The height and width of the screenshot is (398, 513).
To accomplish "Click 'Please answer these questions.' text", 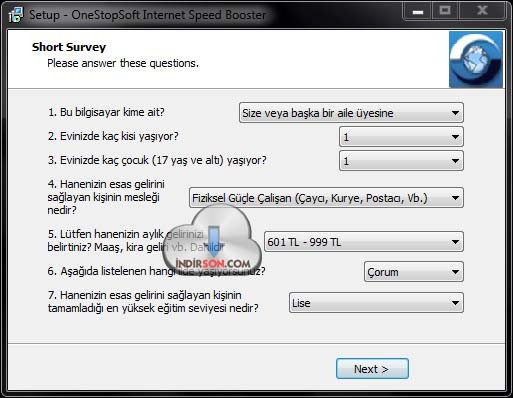I will point(123,63).
